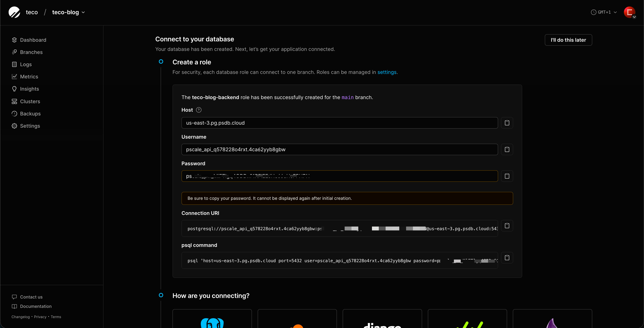Image resolution: width=644 pixels, height=328 pixels.
Task: Click the I'll do this later button
Action: (568, 40)
